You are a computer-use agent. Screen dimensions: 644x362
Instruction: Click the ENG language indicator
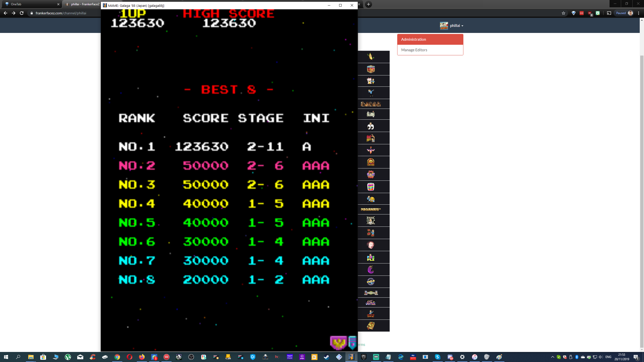pos(608,357)
